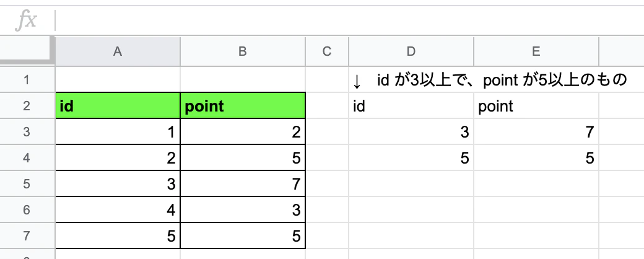The image size is (644, 259).
Task: Click cell E4 containing 5
Action: 536,158
